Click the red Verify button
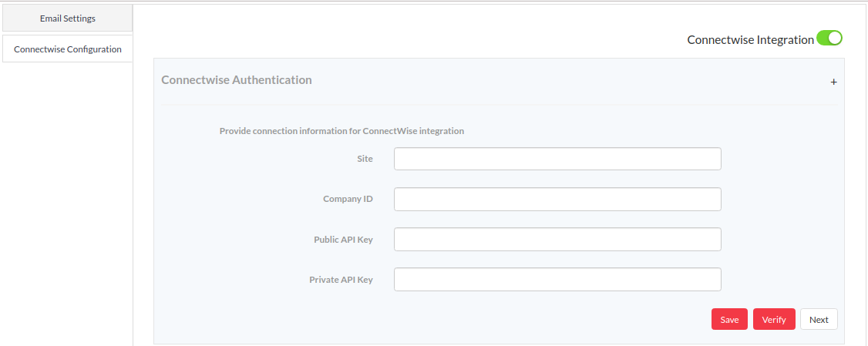 pyautogui.click(x=774, y=320)
